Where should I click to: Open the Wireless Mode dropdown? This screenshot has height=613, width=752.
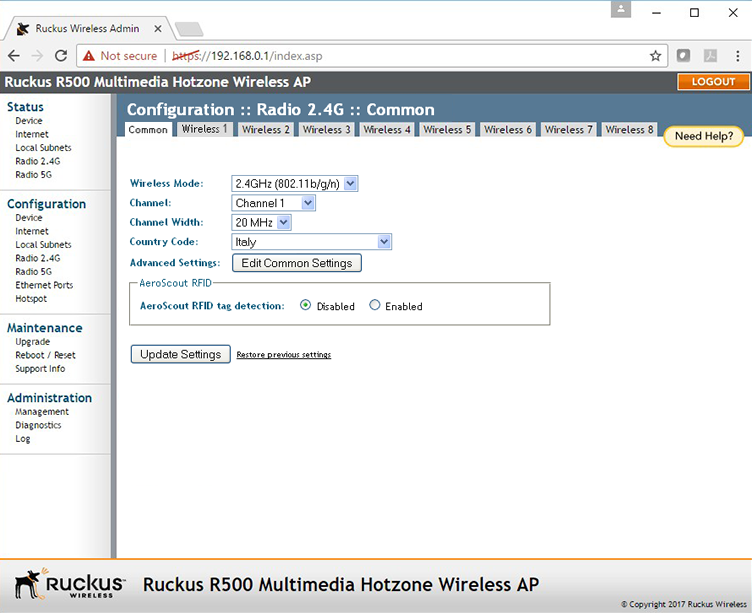[294, 183]
